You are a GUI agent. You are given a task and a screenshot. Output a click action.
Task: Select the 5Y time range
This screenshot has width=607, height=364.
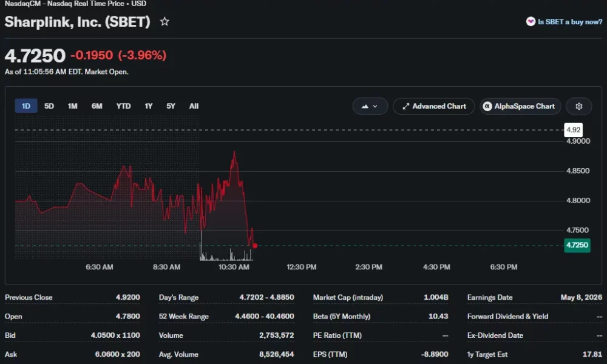click(171, 106)
